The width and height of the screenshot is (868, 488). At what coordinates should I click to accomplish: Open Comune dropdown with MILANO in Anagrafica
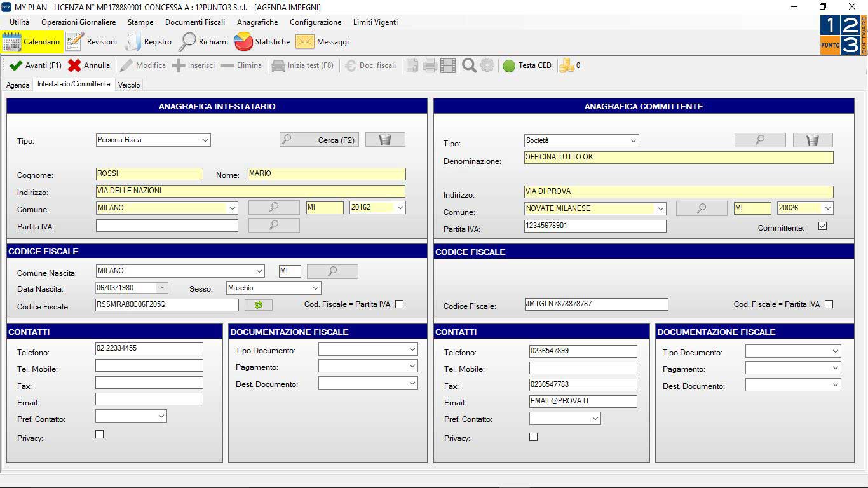point(233,208)
